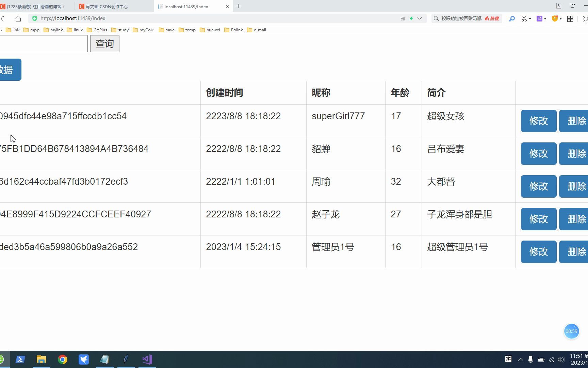Open the scissors screenshot tool in toolbar
Image resolution: width=588 pixels, height=368 pixels.
(524, 19)
